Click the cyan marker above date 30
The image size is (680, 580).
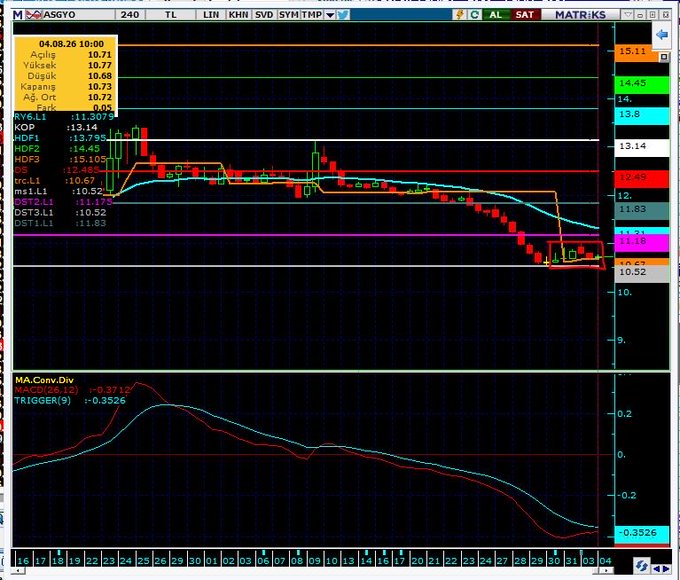pyautogui.click(x=557, y=552)
